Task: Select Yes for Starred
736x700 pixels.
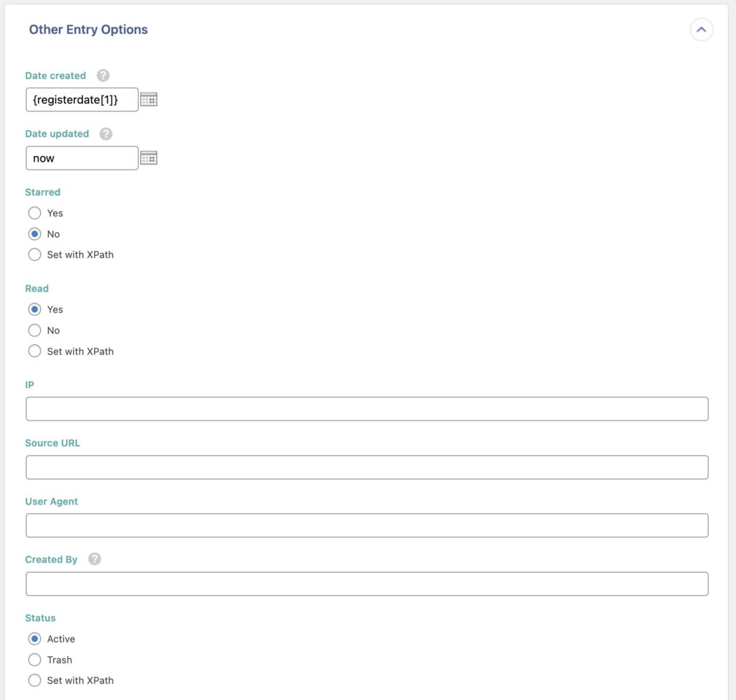Action: (x=34, y=213)
